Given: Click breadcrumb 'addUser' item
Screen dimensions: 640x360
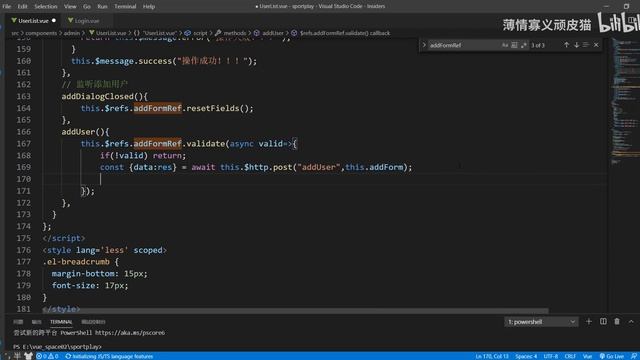Looking at the screenshot, I should point(269,33).
